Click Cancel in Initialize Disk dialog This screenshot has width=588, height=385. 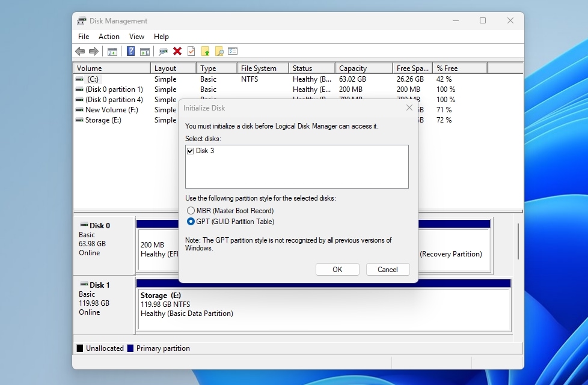tap(388, 270)
